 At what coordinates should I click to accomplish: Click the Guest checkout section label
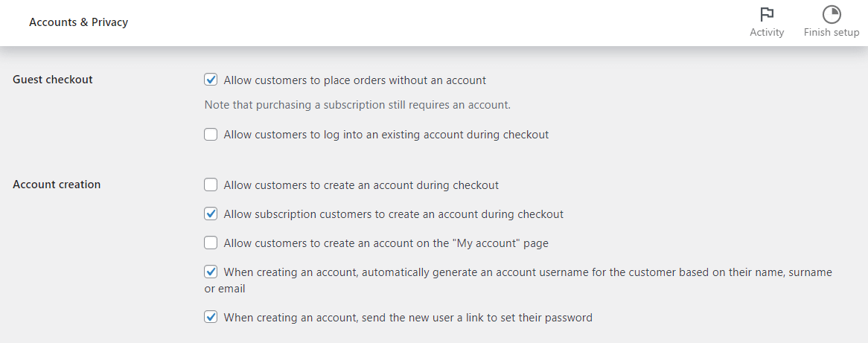53,80
